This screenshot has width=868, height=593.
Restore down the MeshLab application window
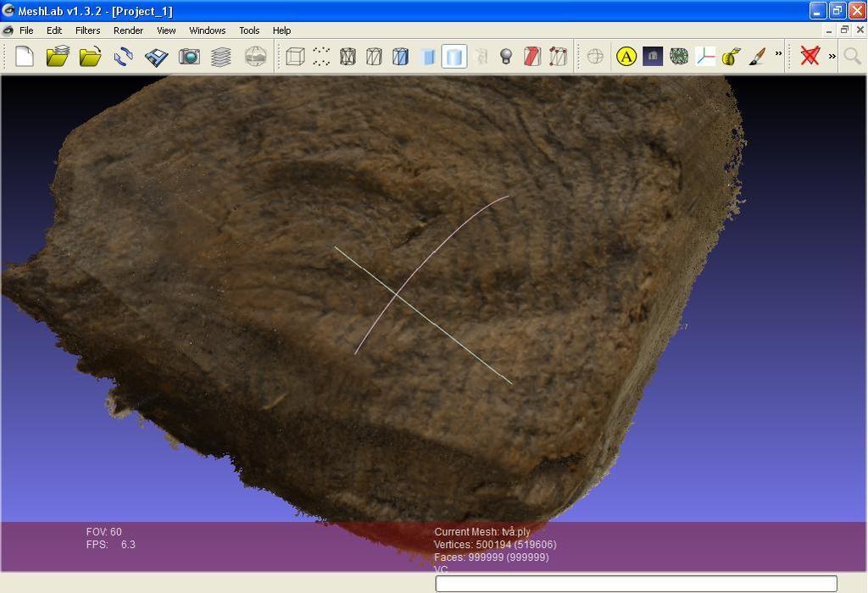(837, 10)
